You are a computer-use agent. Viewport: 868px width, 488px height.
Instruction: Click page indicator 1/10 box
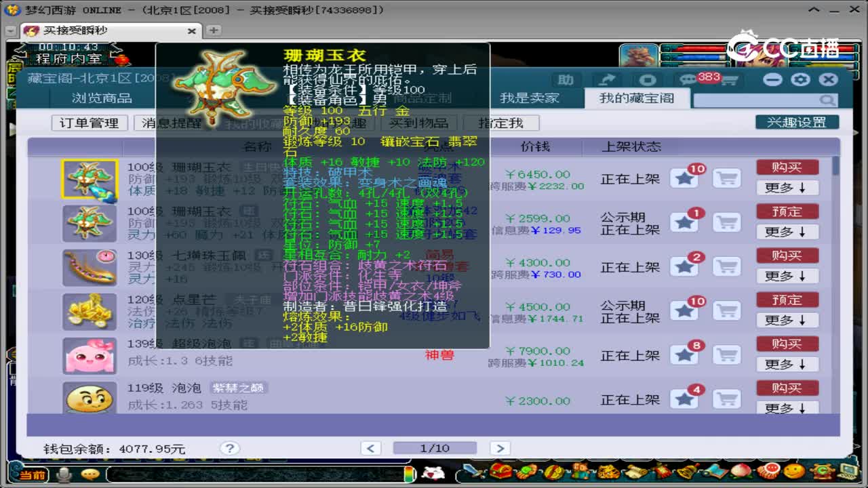click(435, 448)
